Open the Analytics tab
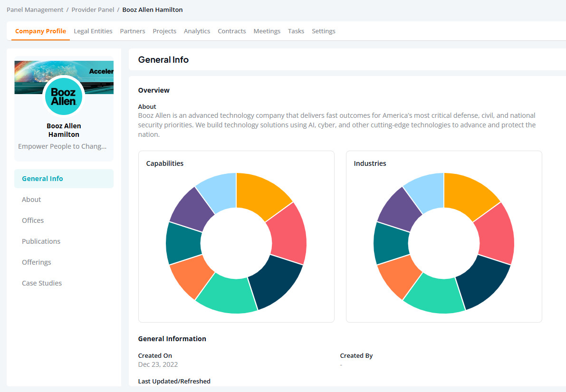The height and width of the screenshot is (392, 566). tap(197, 31)
